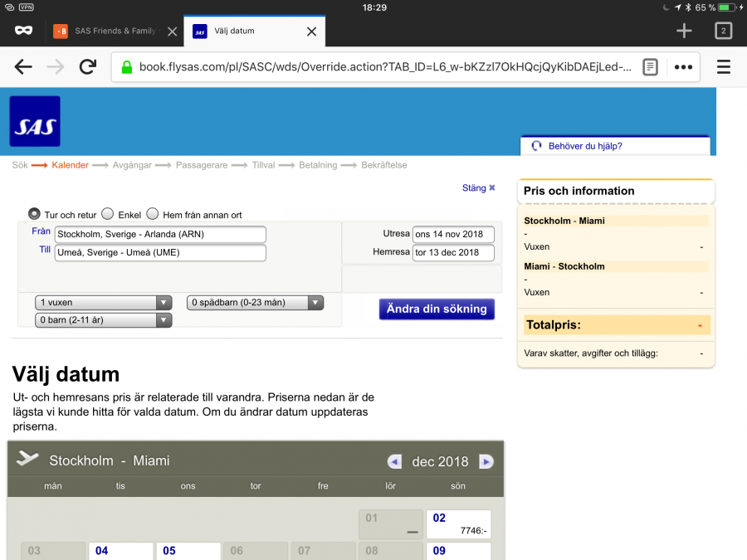Screen dimensions: 747x560
Task: Click the SAS logo
Action: [35, 122]
